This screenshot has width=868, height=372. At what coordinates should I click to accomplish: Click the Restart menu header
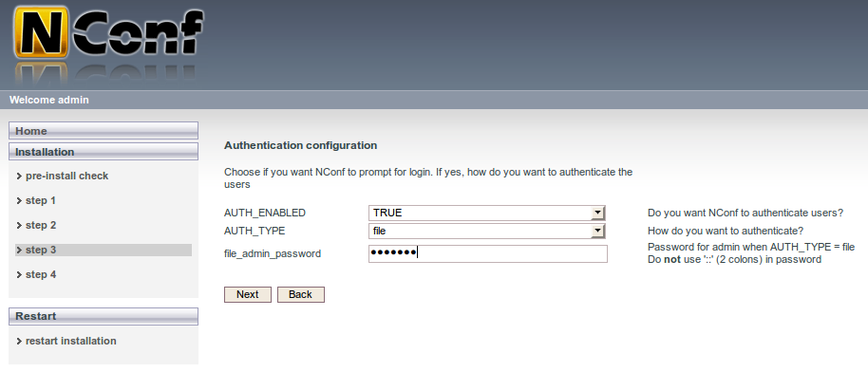pos(104,316)
